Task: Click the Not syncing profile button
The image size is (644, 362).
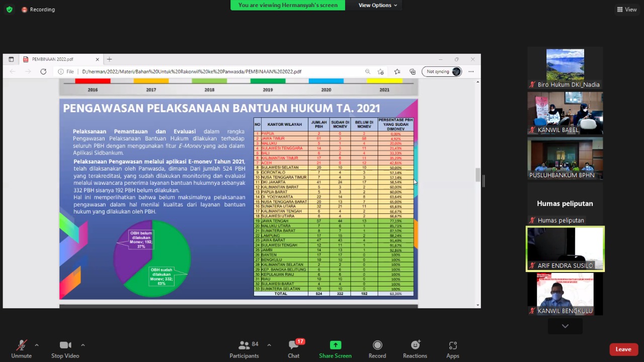Action: point(442,71)
